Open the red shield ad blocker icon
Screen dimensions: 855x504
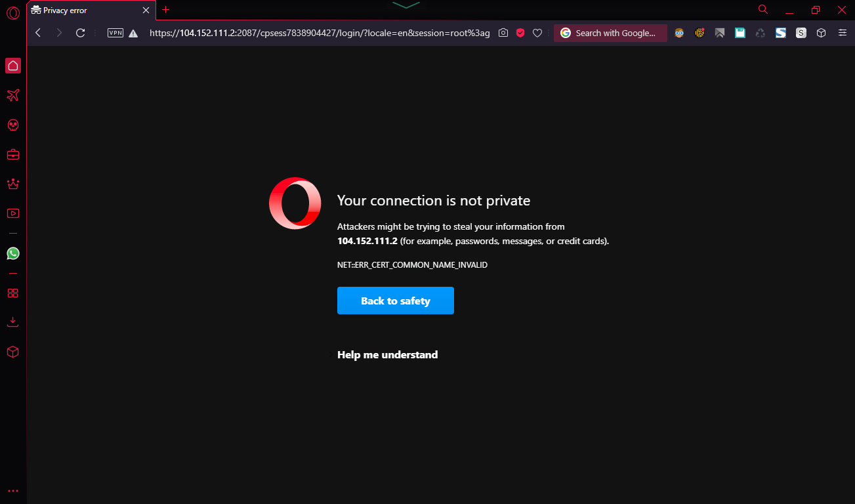[520, 33]
